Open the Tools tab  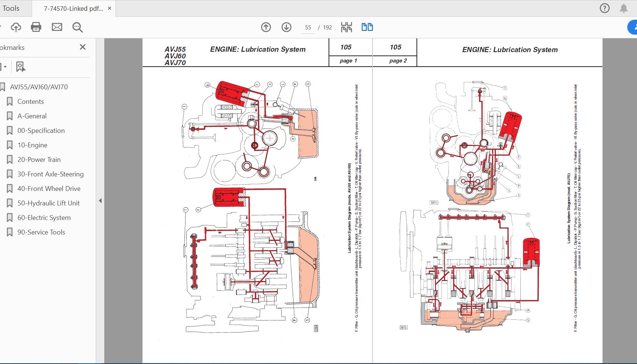point(11,8)
